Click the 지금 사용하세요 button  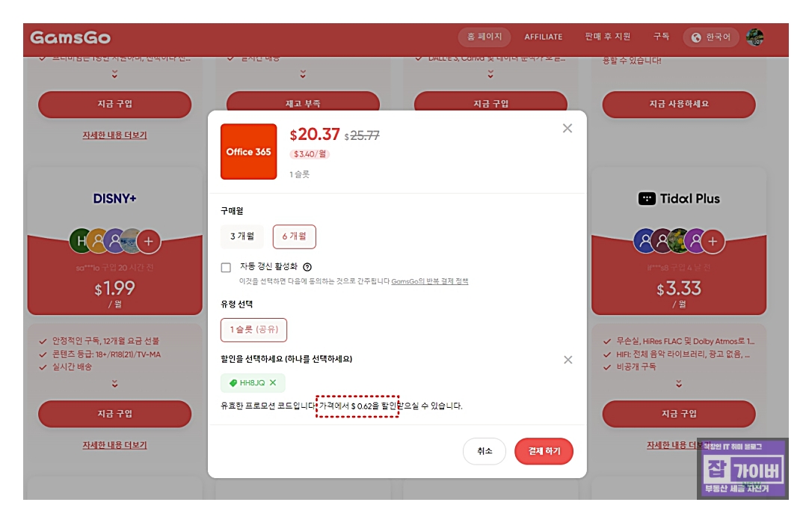678,104
